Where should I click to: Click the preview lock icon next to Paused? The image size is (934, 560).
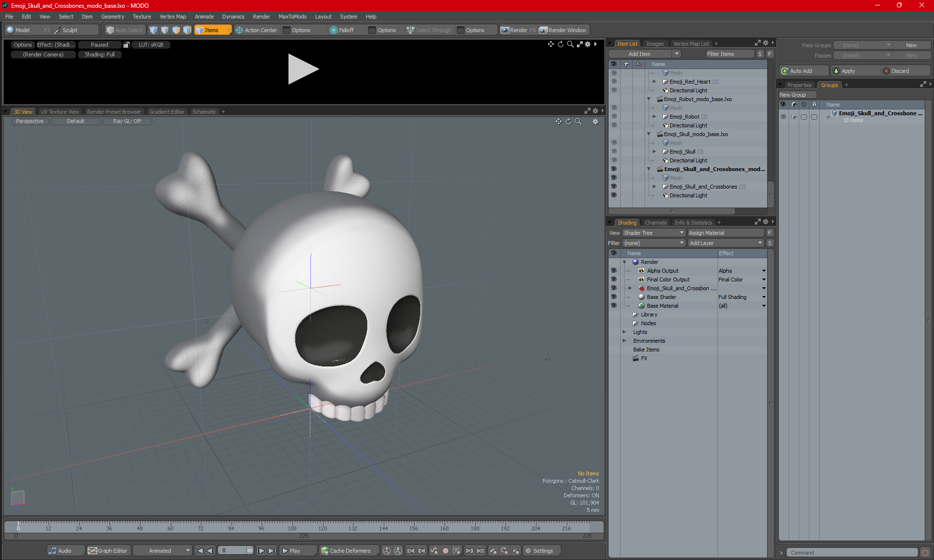point(126,45)
